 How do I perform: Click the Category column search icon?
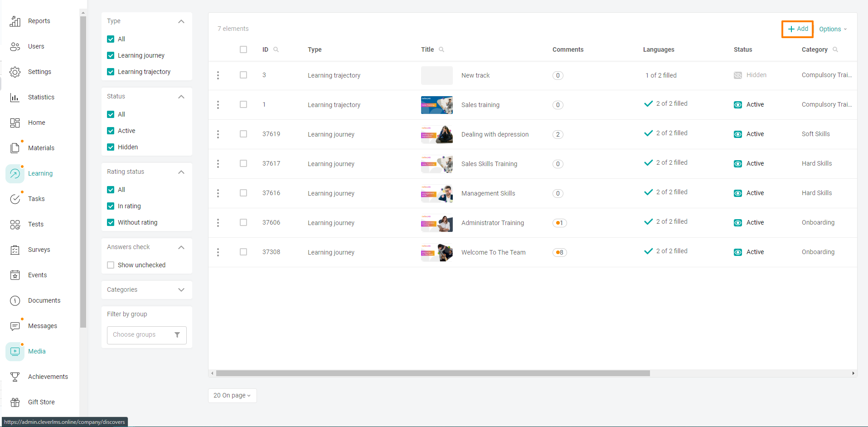(835, 49)
